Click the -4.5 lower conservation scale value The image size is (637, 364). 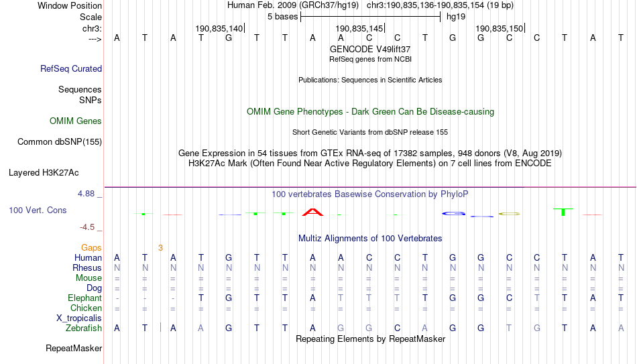coord(87,227)
